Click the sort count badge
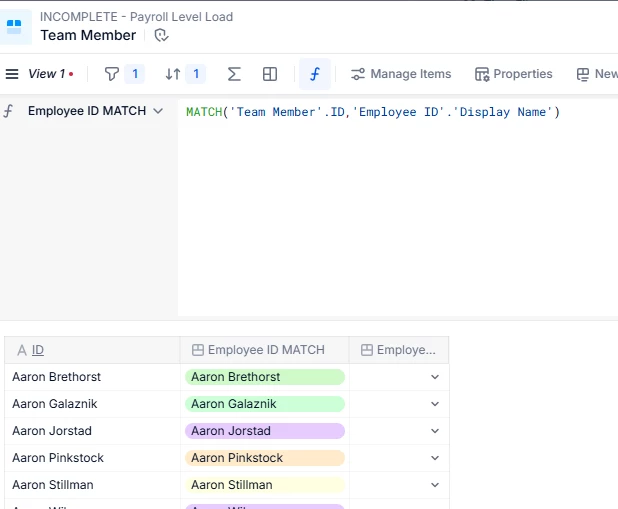The height and width of the screenshot is (509, 618). (x=196, y=74)
